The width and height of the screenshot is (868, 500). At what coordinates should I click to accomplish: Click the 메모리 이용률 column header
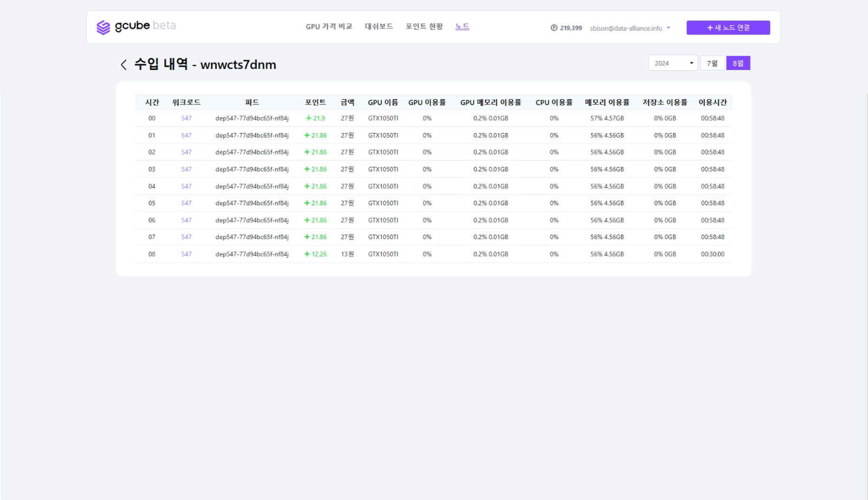point(607,102)
